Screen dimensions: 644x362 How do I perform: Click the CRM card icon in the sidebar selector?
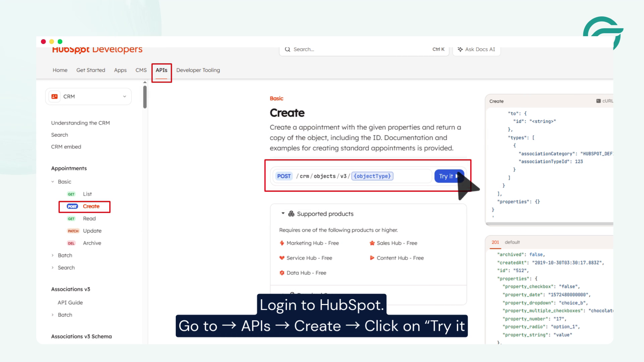54,97
